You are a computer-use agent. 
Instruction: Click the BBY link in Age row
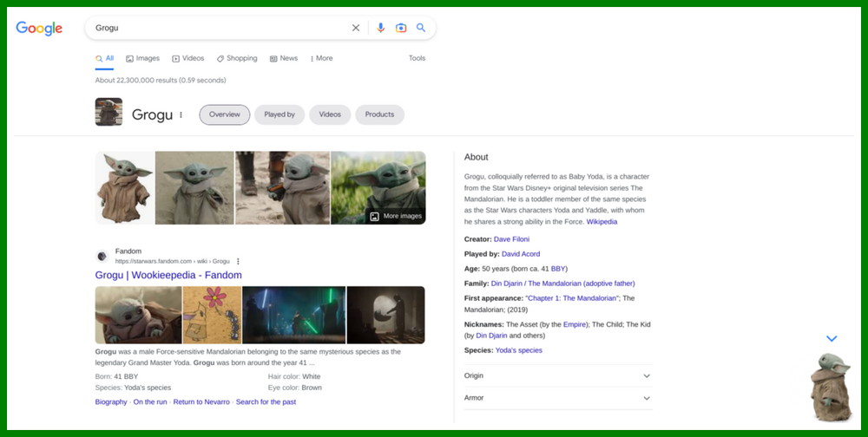click(x=557, y=269)
